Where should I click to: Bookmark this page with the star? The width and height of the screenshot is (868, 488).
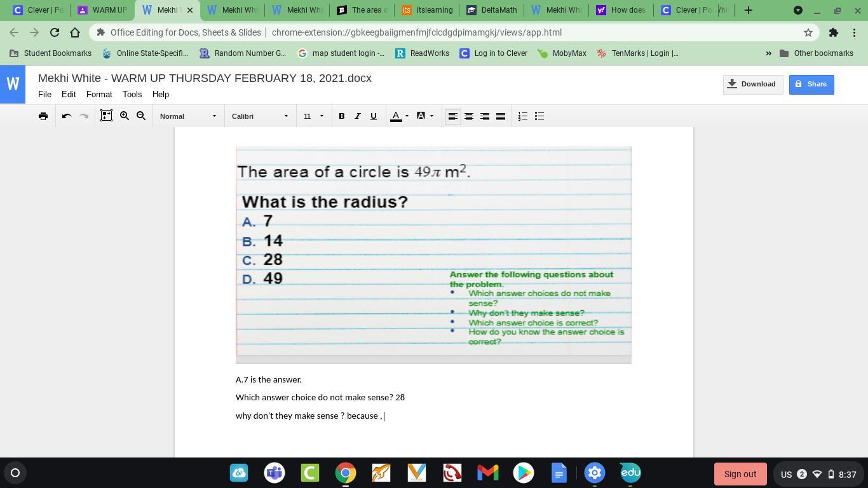[808, 32]
